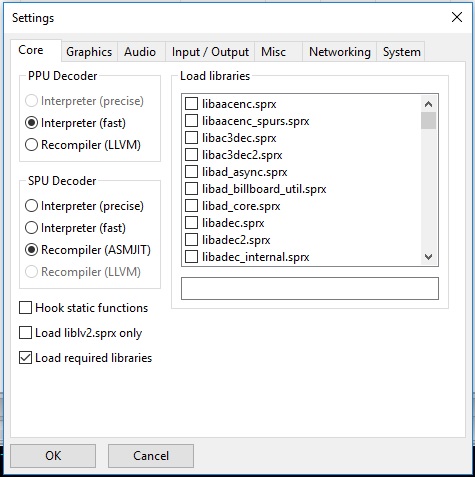
Task: Click the Cancel button
Action: tap(151, 456)
